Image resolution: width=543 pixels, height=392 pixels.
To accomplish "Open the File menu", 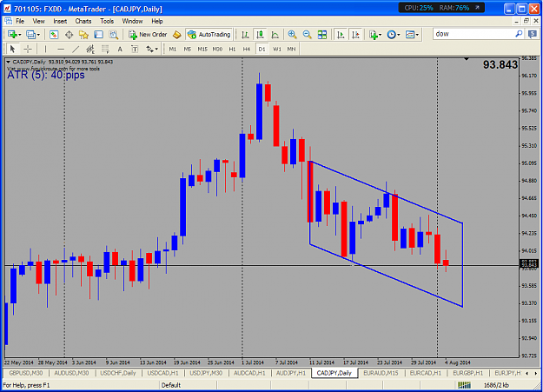I will pyautogui.click(x=20, y=21).
